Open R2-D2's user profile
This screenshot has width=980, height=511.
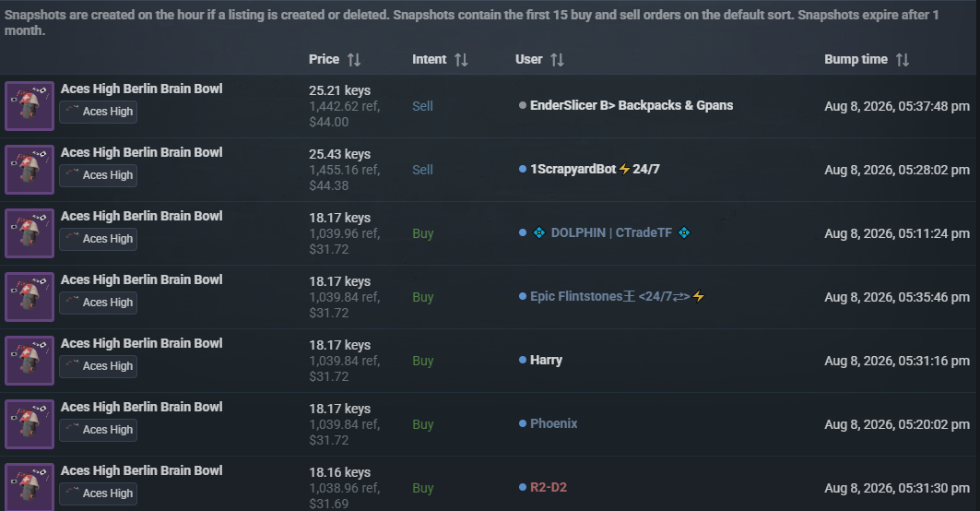tap(549, 487)
